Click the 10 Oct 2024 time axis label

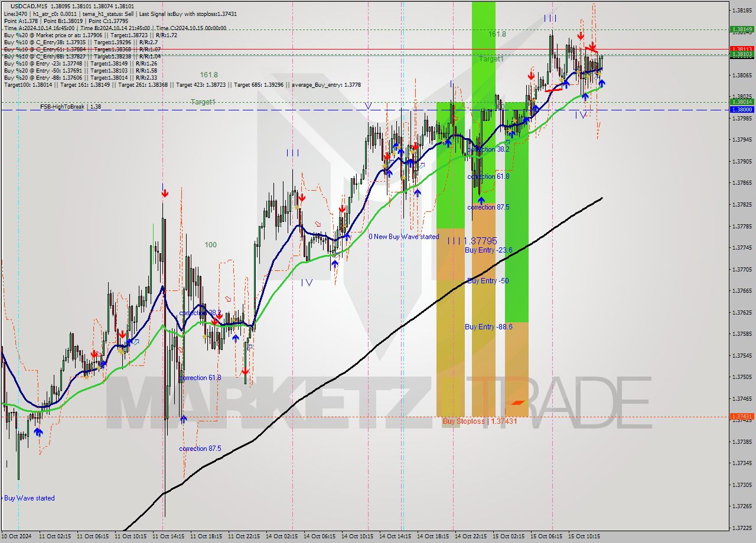point(17,537)
